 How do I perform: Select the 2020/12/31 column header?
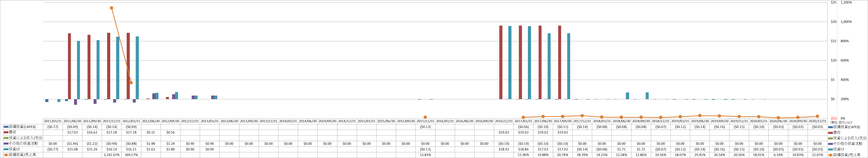point(817,121)
